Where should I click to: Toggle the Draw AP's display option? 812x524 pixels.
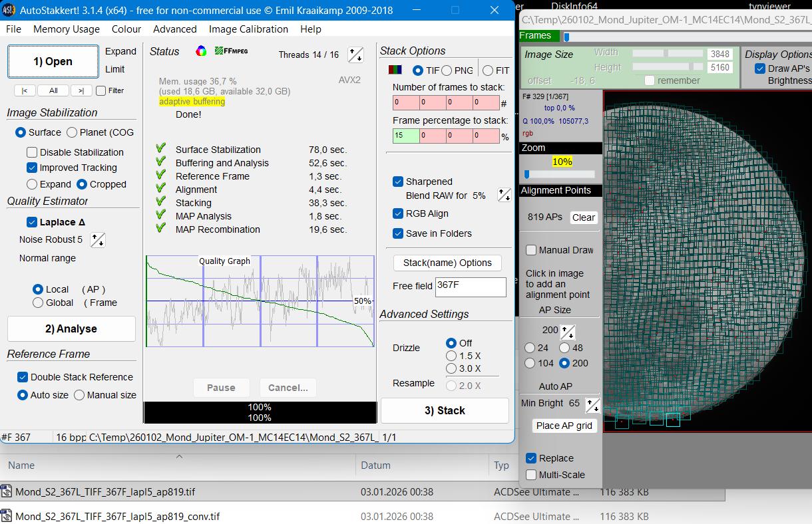tap(760, 68)
